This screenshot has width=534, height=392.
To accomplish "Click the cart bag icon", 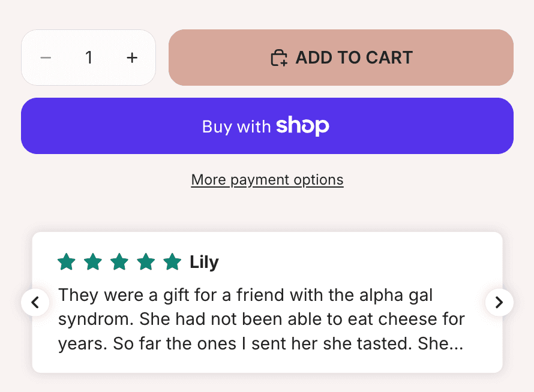I will coord(279,58).
